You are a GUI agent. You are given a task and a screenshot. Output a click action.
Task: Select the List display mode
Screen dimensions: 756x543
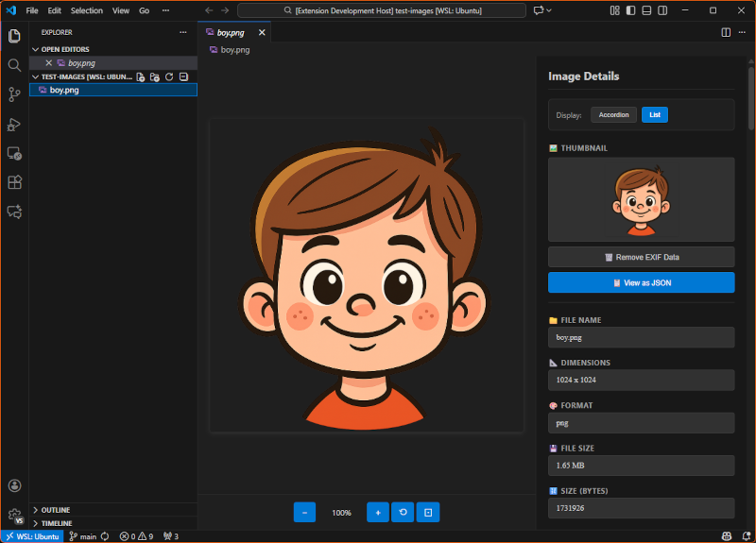(655, 115)
